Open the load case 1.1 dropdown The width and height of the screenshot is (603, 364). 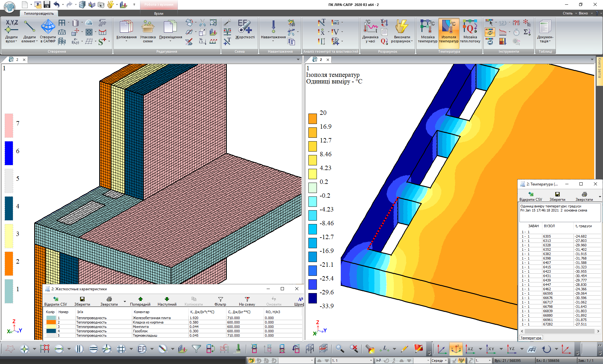[371, 361]
